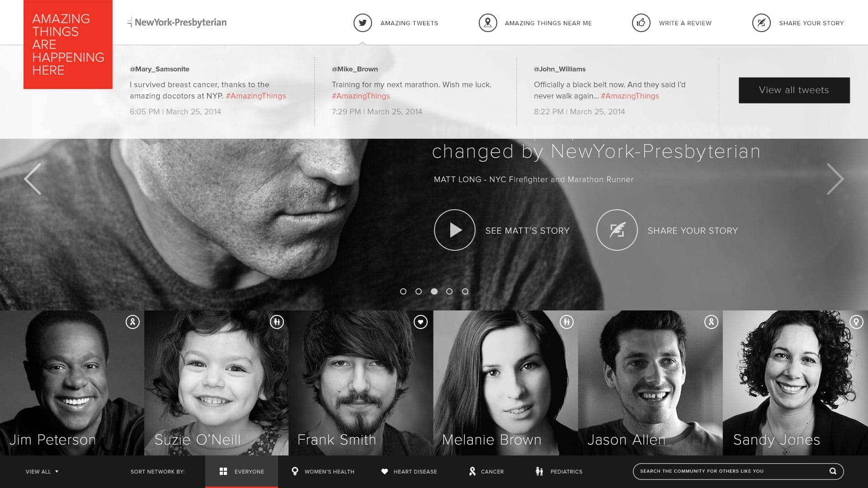Go to previous slide with left chevron
Viewport: 868px width, 488px height.
pyautogui.click(x=33, y=179)
